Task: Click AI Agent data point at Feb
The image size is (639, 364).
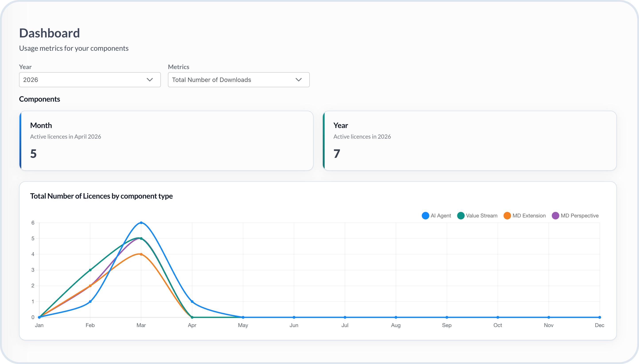Action: 90,302
